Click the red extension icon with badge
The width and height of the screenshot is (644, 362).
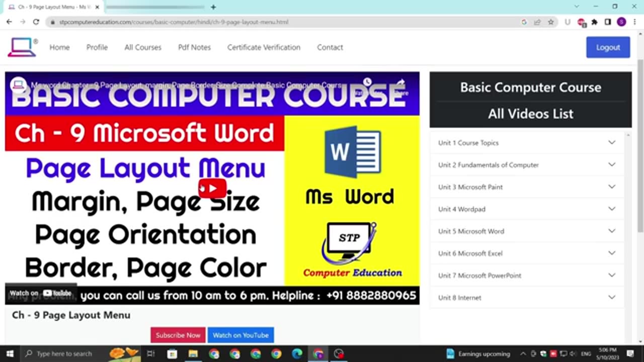click(582, 22)
